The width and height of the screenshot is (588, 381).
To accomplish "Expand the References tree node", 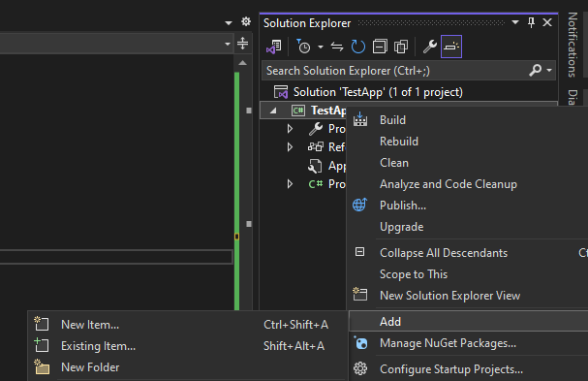I will pos(290,146).
